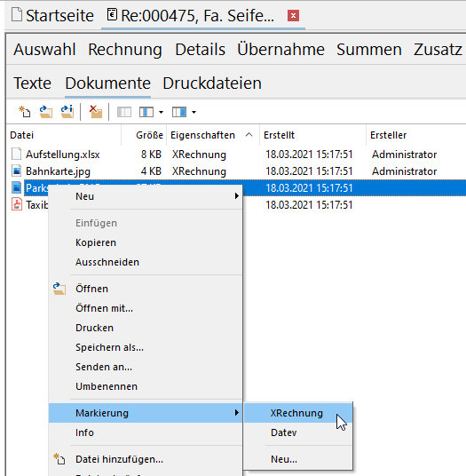Click the Taxi PDF file icon
Screen dimensions: 466x476
click(x=16, y=204)
